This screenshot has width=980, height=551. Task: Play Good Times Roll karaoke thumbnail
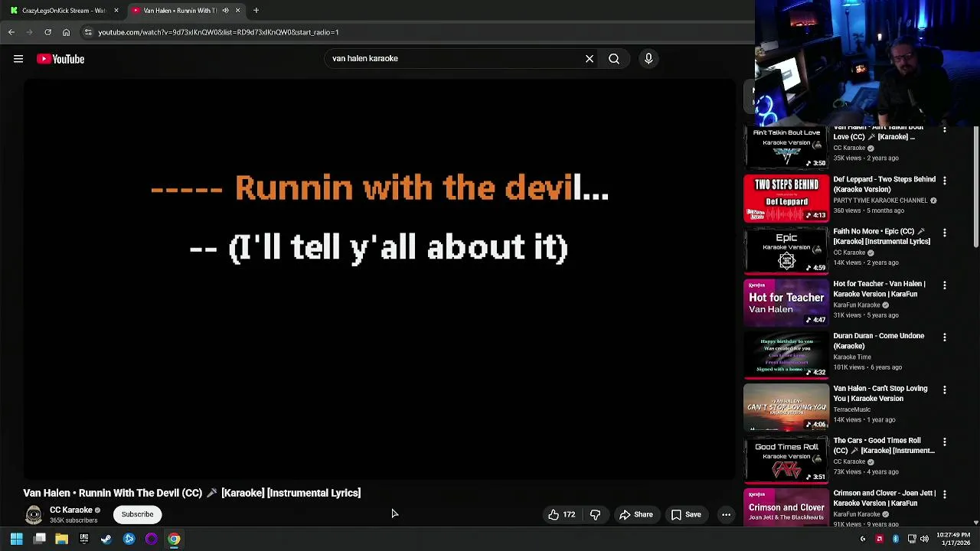pyautogui.click(x=786, y=460)
